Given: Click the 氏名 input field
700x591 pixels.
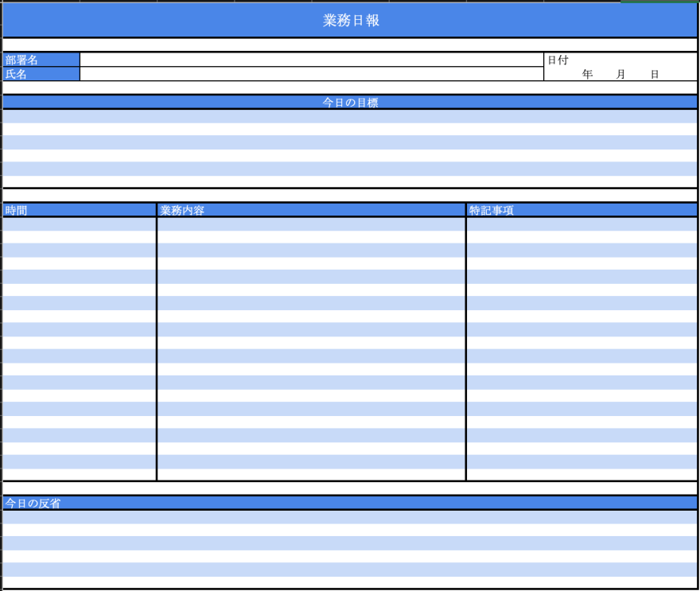Looking at the screenshot, I should pos(310,73).
